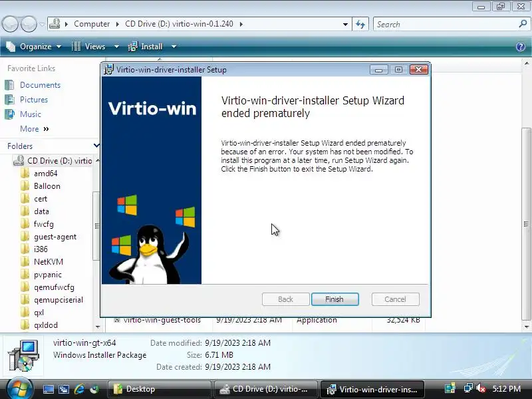This screenshot has height=399, width=532.
Task: Open Documents favorite link
Action: coord(40,85)
